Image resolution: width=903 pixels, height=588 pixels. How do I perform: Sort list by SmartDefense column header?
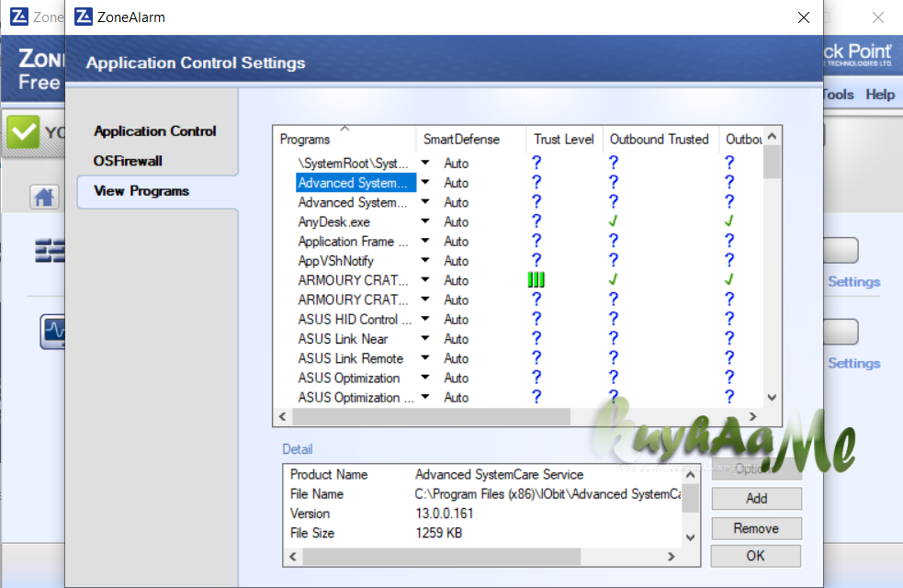[x=470, y=139]
